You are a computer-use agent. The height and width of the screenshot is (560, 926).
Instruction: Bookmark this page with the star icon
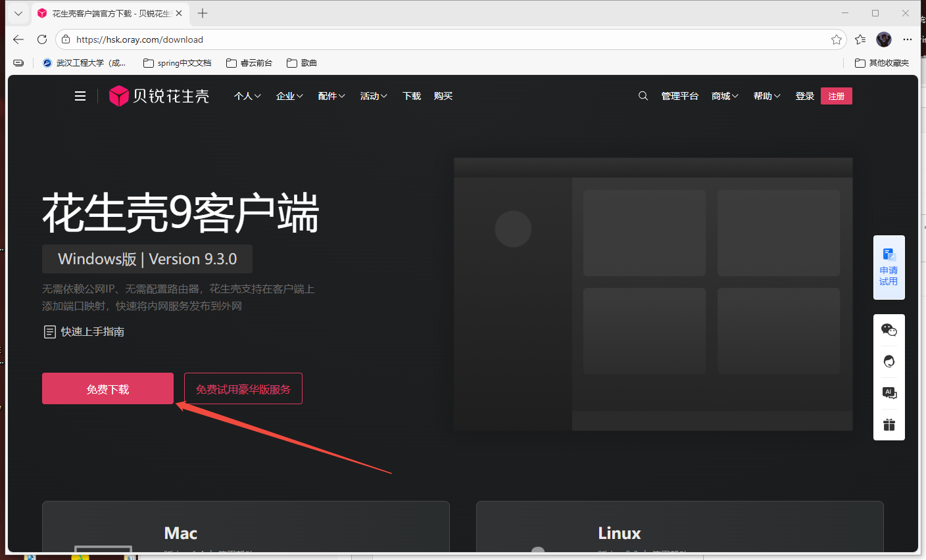[x=836, y=39]
